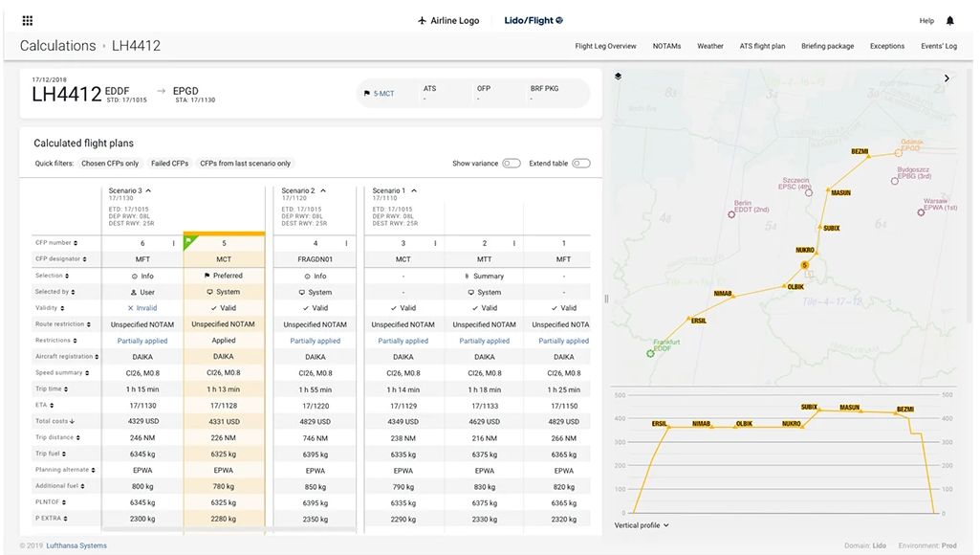
Task: Click the 5-MCT flag status
Action: pos(379,93)
